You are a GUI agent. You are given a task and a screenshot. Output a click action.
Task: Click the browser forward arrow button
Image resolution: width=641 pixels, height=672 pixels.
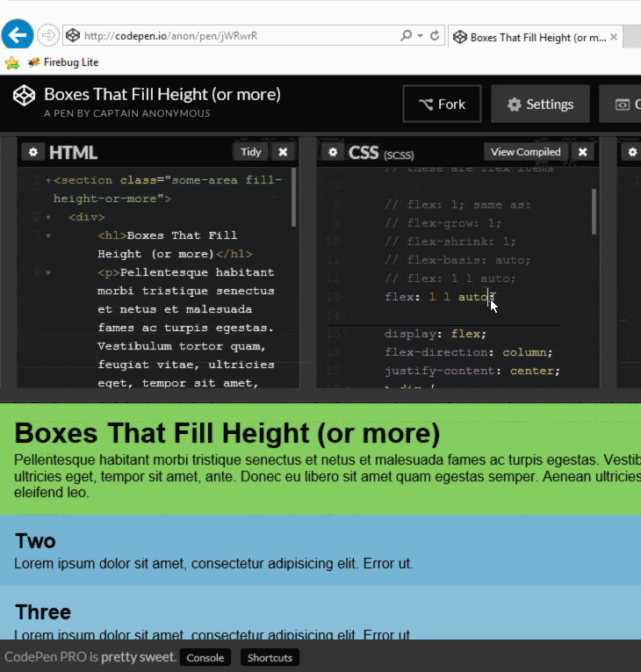click(48, 36)
